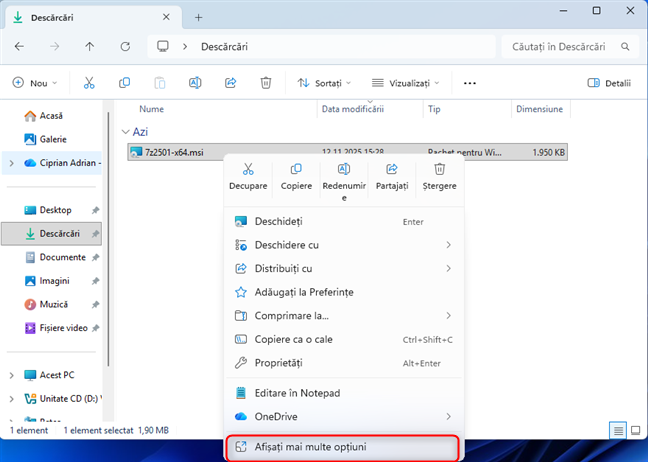Screen dimensions: 648x462
Task: Choose Partajați in the context menu
Action: (x=392, y=177)
